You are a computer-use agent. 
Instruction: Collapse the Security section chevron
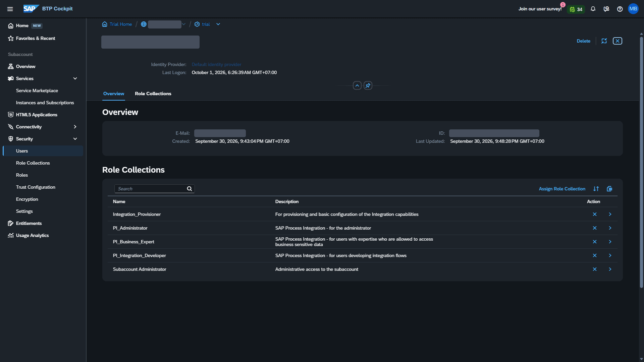[x=75, y=139]
